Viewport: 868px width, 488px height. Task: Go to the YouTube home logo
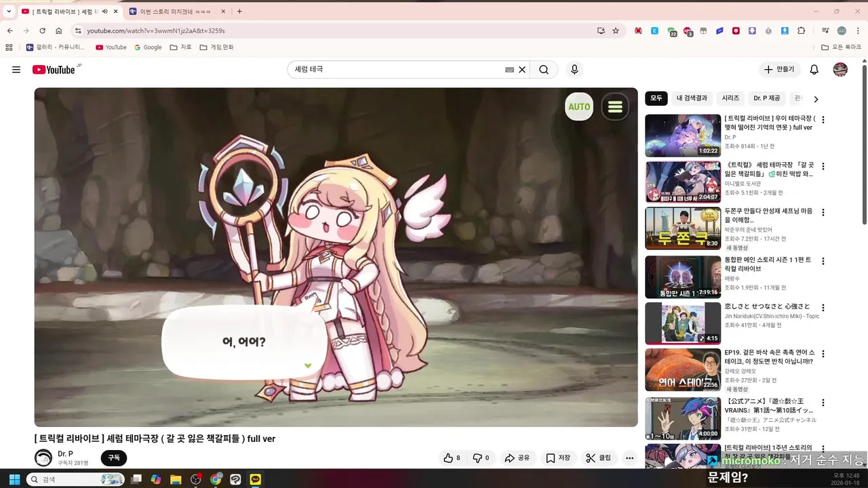[x=54, y=70]
